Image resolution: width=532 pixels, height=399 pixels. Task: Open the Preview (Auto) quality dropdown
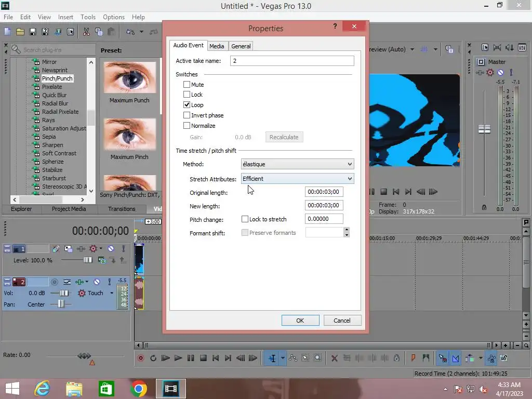pyautogui.click(x=412, y=49)
